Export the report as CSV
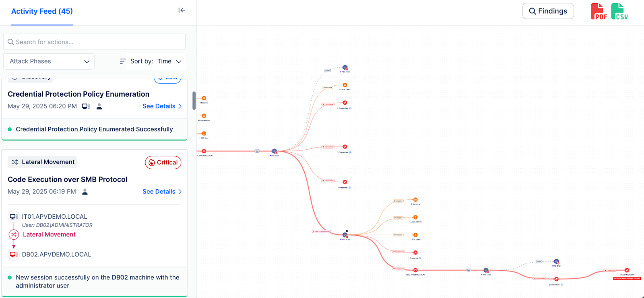The width and height of the screenshot is (644, 298). tap(619, 11)
